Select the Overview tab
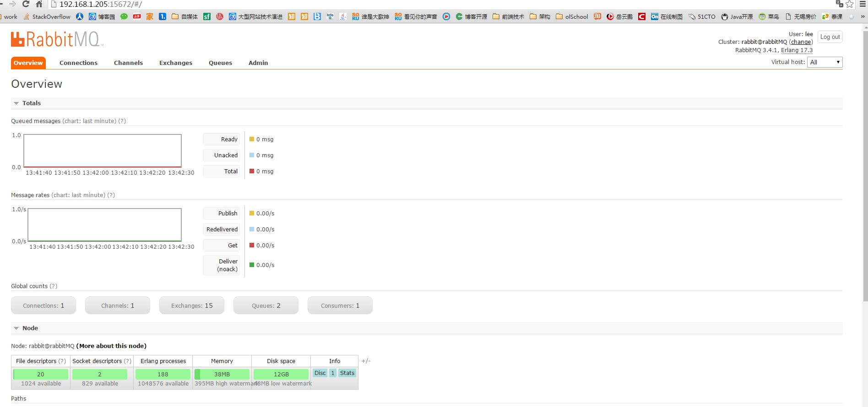 click(x=28, y=63)
